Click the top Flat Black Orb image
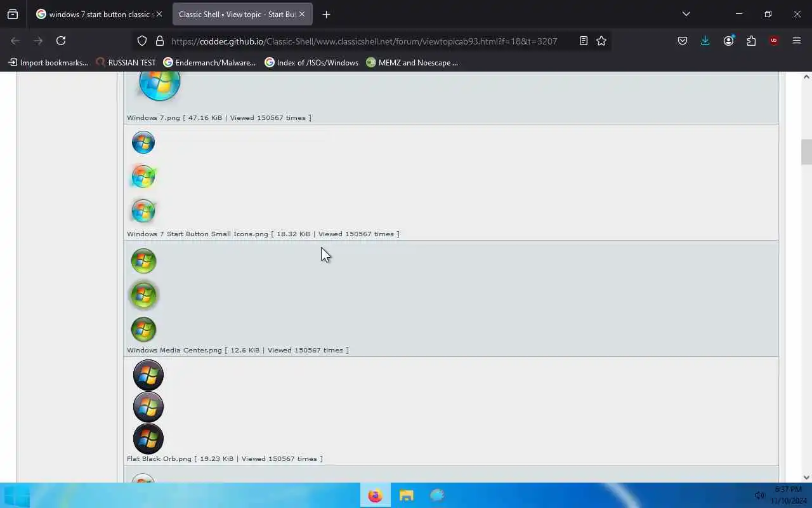Viewport: 812px width, 508px height. coord(148,375)
